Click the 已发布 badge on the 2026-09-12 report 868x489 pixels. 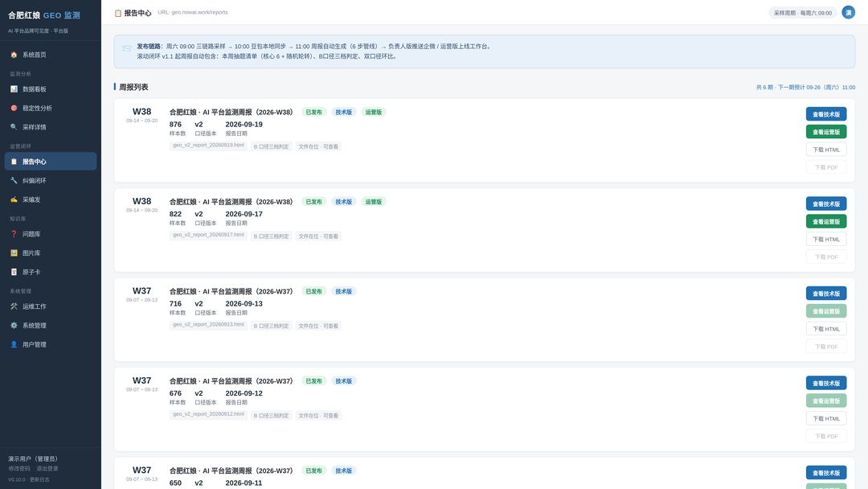pos(314,381)
